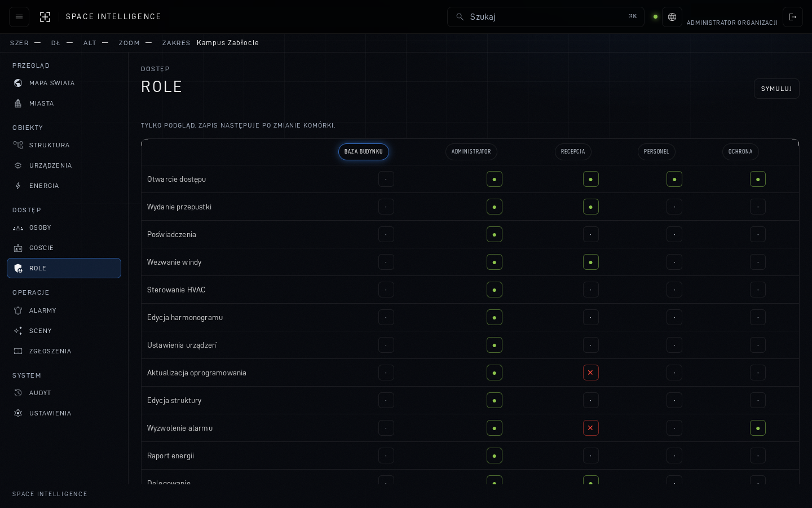
Task: Click the Audyt history icon
Action: point(18,393)
